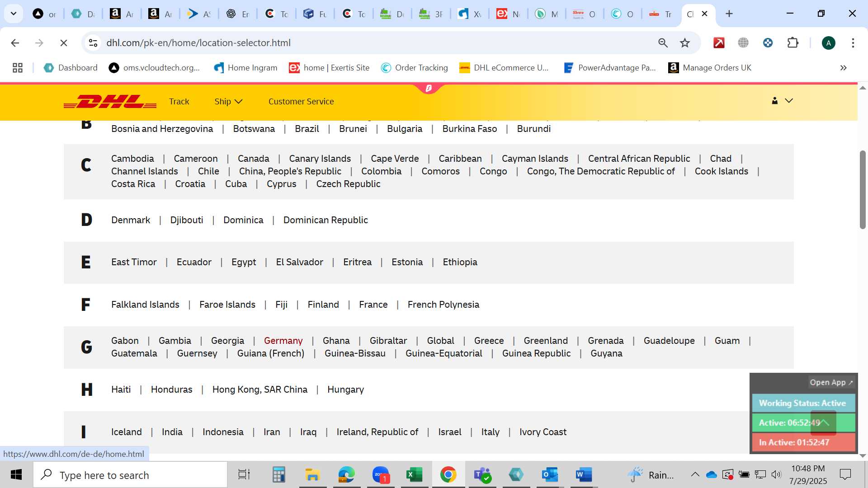Collapse the tracker widget chevron

823,422
